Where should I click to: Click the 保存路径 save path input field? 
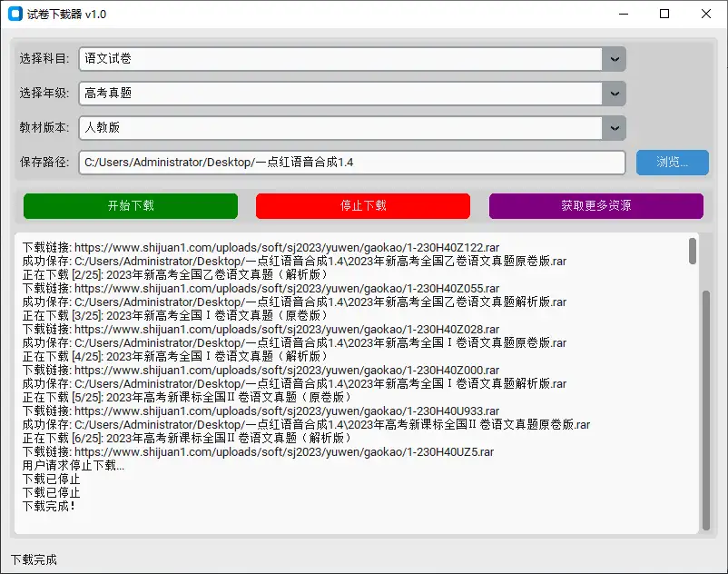pyautogui.click(x=351, y=163)
